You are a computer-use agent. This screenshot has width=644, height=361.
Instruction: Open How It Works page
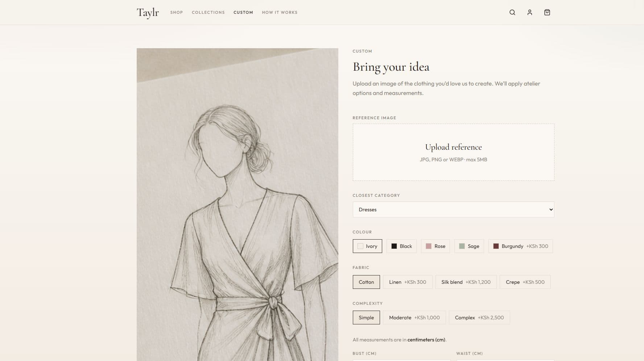pyautogui.click(x=280, y=12)
